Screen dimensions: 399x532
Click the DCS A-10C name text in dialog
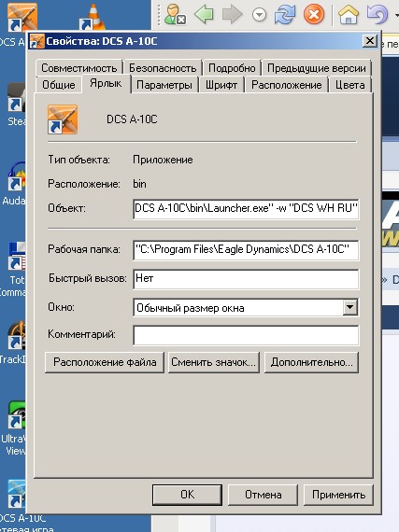click(x=132, y=119)
